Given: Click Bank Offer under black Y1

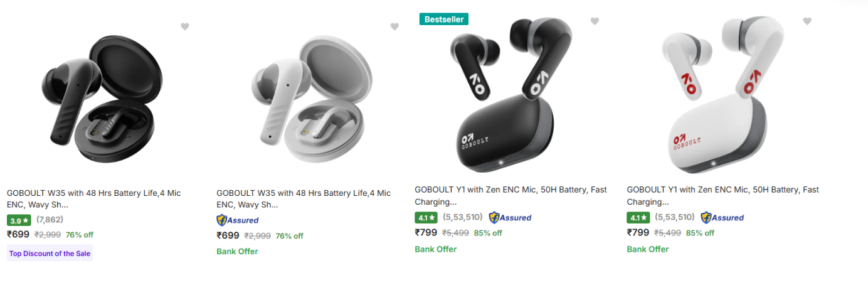Looking at the screenshot, I should [x=435, y=249].
